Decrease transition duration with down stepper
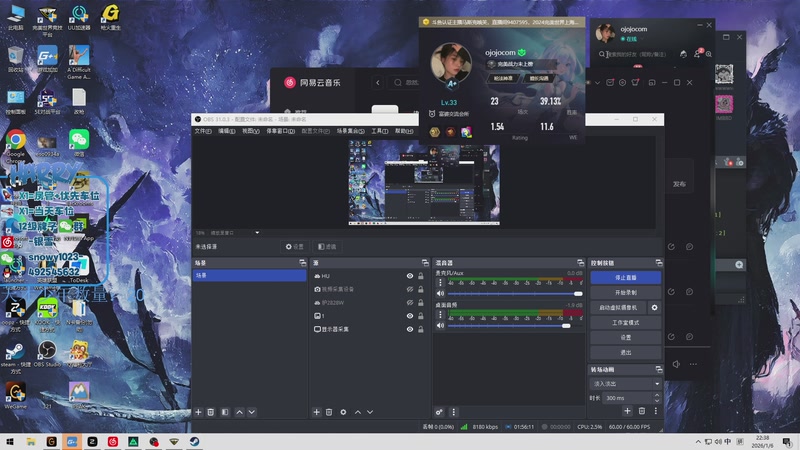This screenshot has height=450, width=800. tap(657, 401)
